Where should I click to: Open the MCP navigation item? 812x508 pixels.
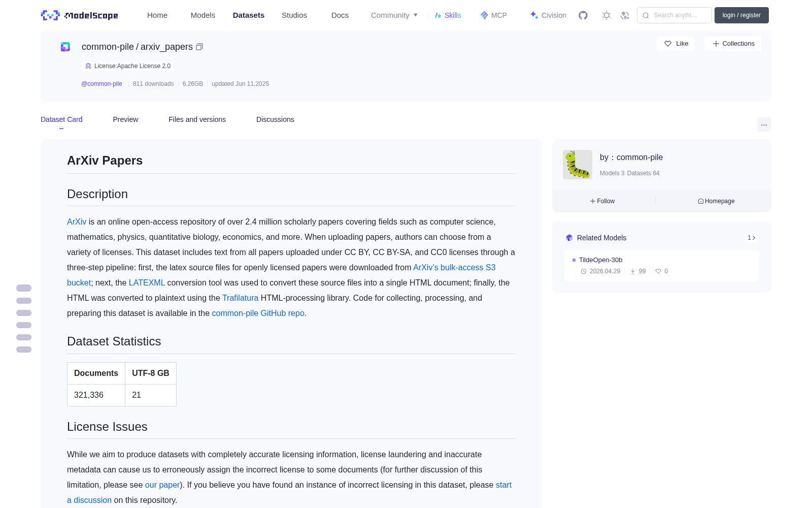point(493,15)
